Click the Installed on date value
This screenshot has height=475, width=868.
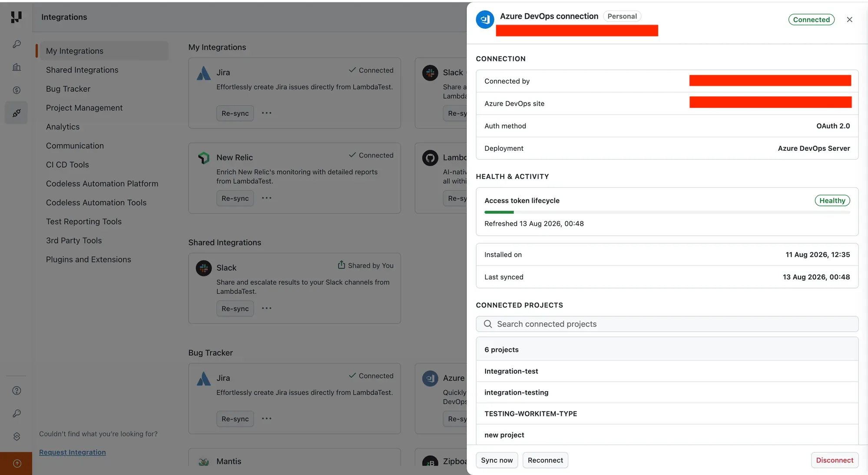818,255
